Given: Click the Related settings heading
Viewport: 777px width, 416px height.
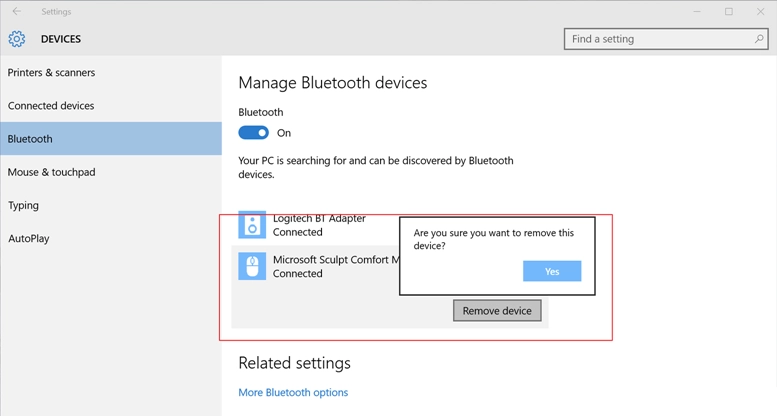Looking at the screenshot, I should [294, 363].
